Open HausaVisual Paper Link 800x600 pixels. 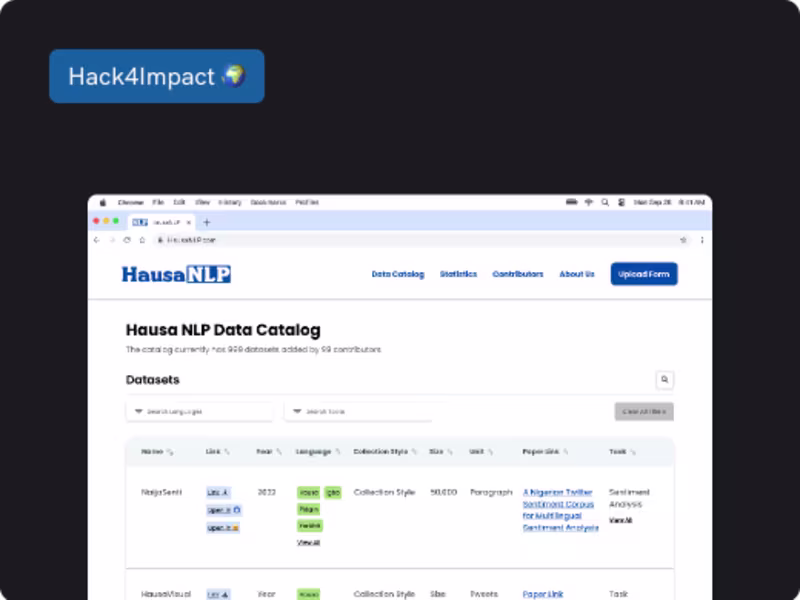(x=543, y=594)
